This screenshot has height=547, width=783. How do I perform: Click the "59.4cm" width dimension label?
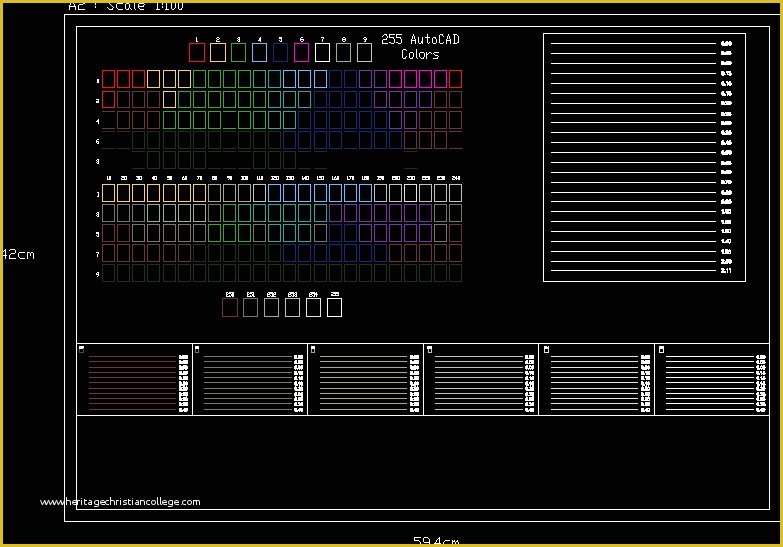click(x=436, y=541)
